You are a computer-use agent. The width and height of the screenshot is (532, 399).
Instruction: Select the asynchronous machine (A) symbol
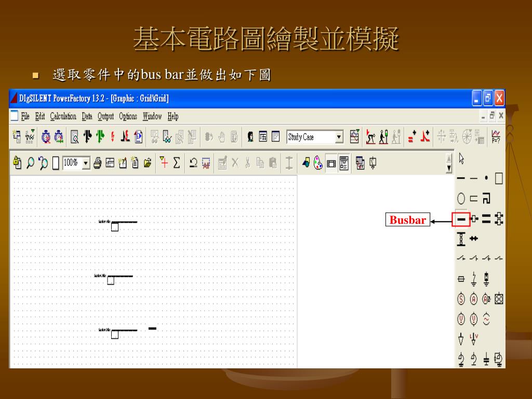[x=474, y=299]
